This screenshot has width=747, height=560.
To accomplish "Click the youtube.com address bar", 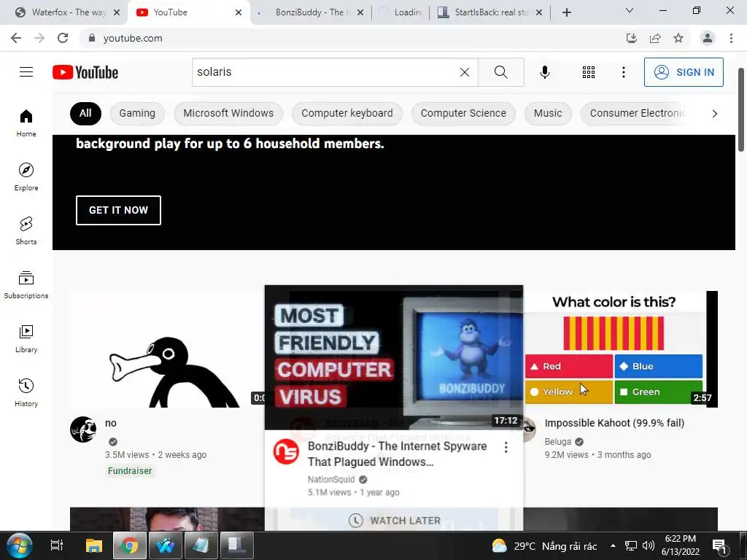I will pyautogui.click(x=352, y=38).
